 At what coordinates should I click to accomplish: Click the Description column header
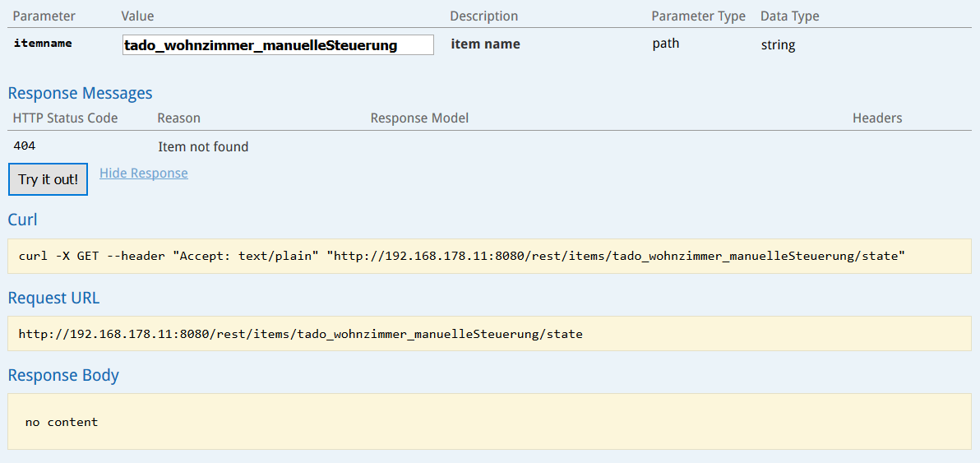pyautogui.click(x=484, y=16)
